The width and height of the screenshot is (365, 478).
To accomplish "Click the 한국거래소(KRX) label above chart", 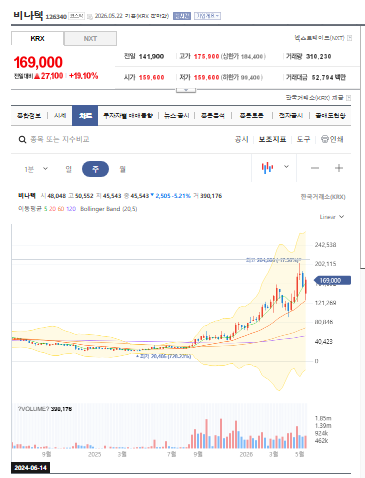I will point(323,197).
